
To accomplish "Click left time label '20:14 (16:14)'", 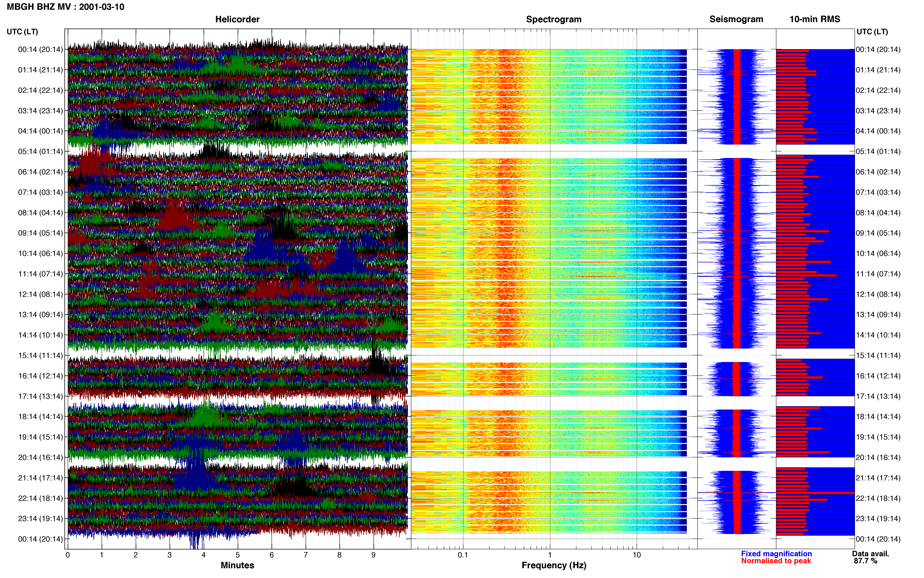I will point(41,457).
